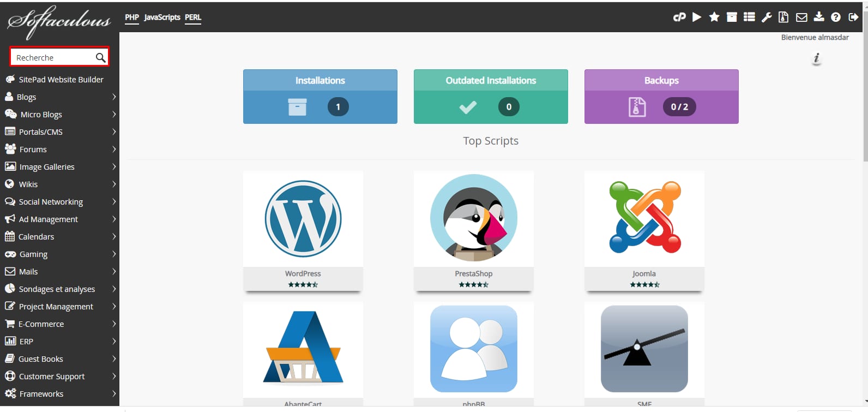Open the help question mark icon
This screenshot has height=412, width=868.
[836, 17]
